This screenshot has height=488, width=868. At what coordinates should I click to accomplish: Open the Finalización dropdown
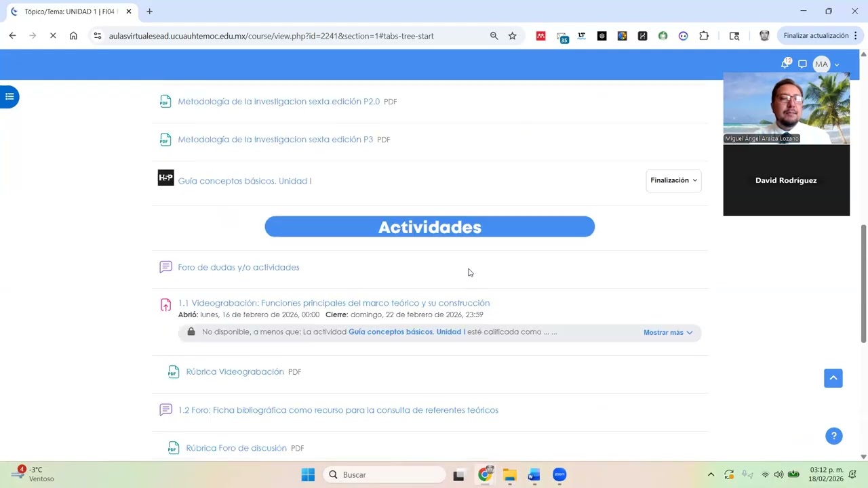[673, 180]
